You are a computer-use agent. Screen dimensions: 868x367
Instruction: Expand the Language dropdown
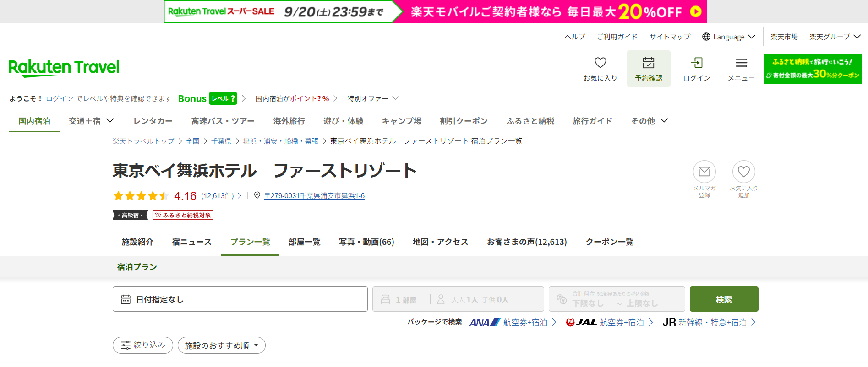[x=729, y=37]
